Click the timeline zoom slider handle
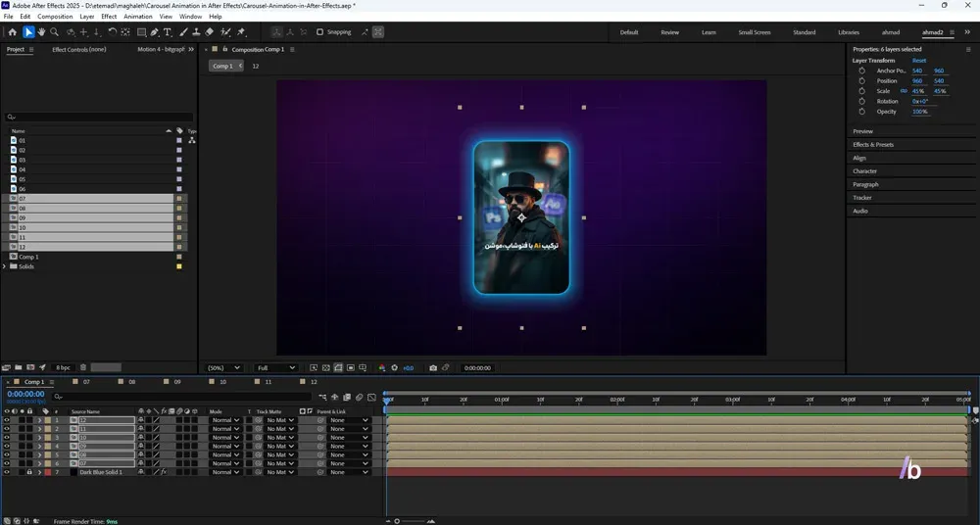The image size is (980, 525). [x=397, y=521]
